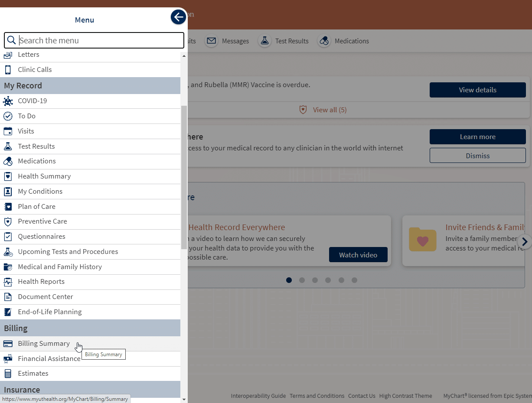Dismiss the share-everywhere notice
The height and width of the screenshot is (403, 532).
point(477,156)
